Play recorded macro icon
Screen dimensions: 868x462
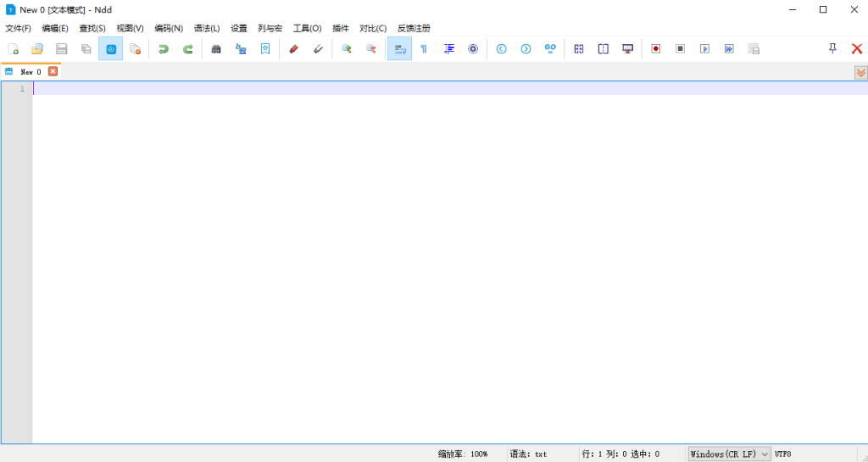704,48
